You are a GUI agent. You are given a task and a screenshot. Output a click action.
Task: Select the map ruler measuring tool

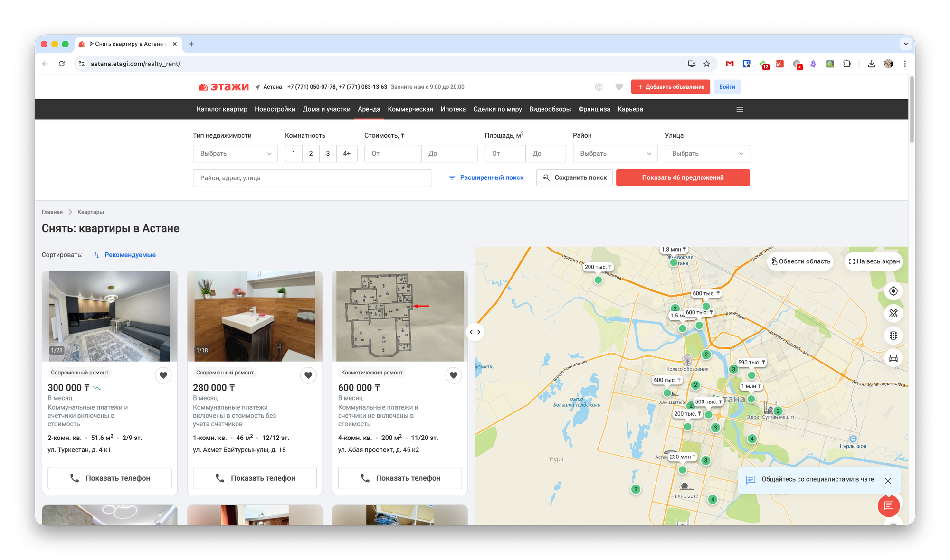[893, 314]
